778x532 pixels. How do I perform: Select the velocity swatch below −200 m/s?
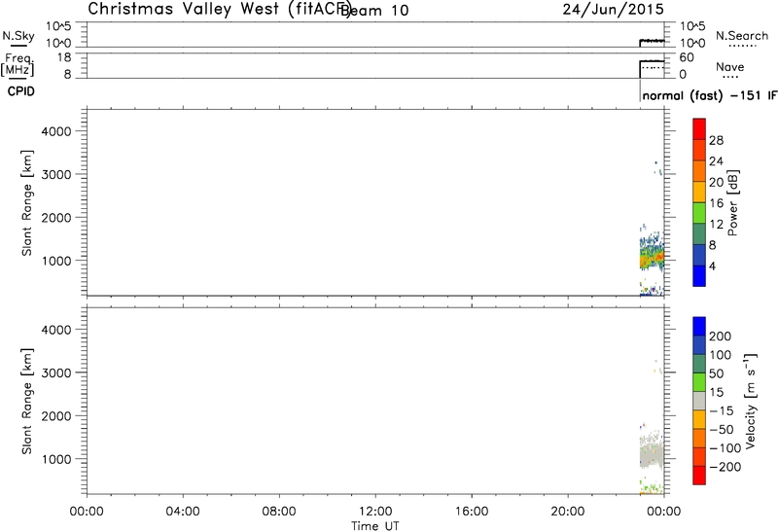pos(699,476)
